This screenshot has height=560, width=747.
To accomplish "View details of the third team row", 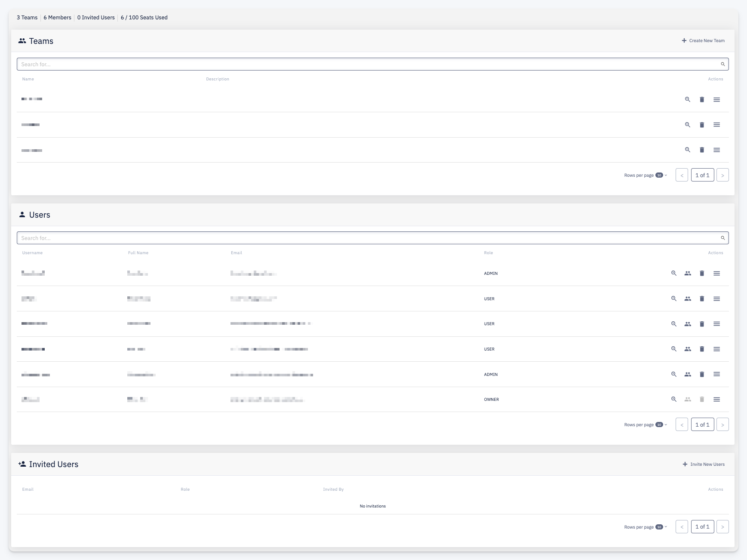I will tap(688, 150).
